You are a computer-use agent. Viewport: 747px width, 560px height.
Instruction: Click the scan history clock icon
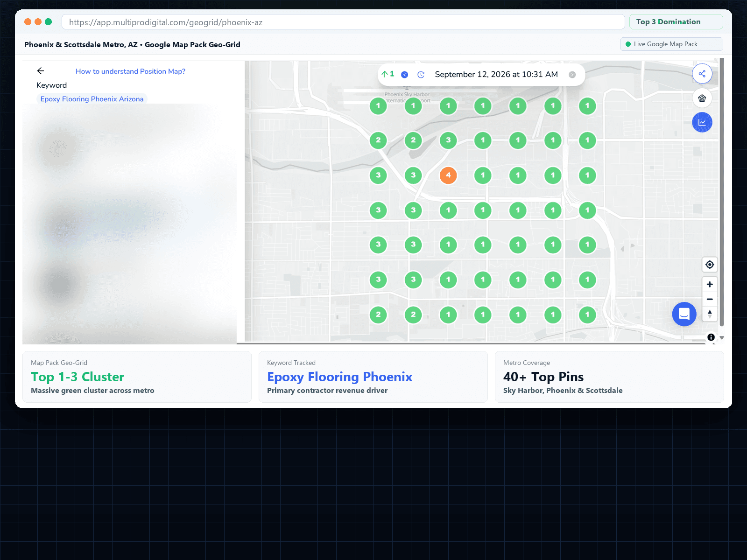(x=421, y=75)
